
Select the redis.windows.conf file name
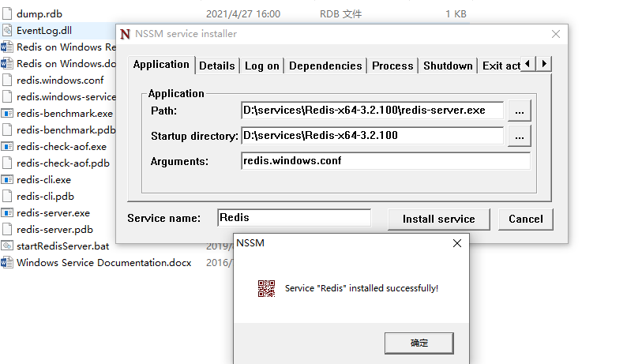point(60,81)
